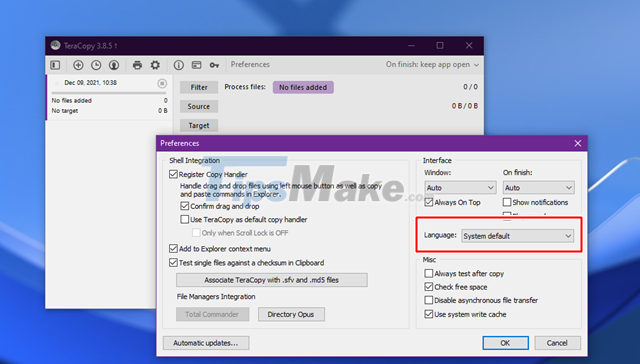This screenshot has width=640, height=364.
Task: Close the Preferences dialog with X
Action: pos(578,143)
